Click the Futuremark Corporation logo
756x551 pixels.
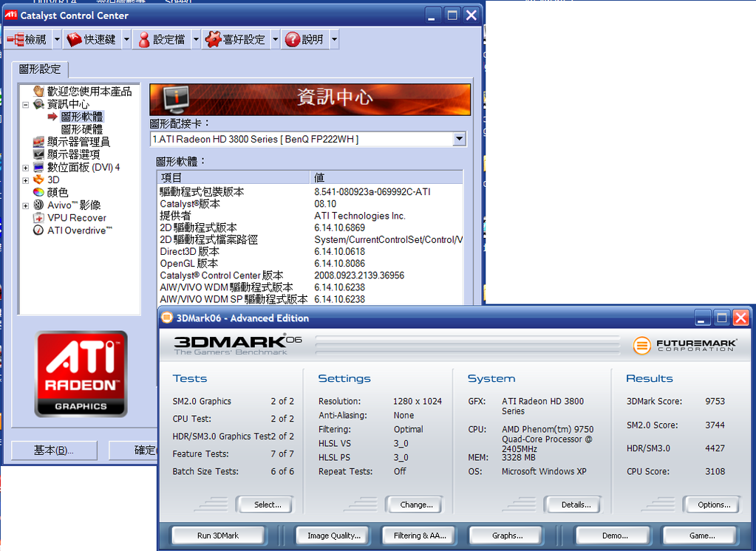tap(684, 345)
